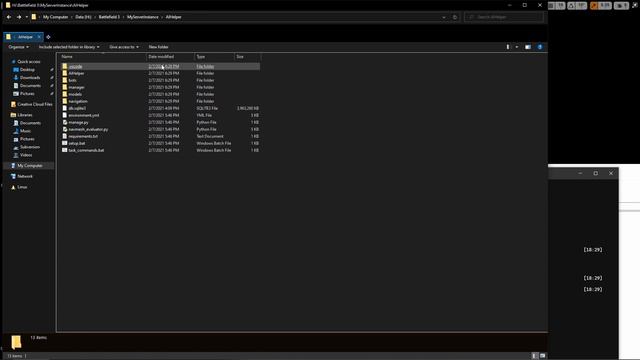640x360 pixels.
Task: Jump to Battlefield 3 in breadcrumb path
Action: click(109, 17)
